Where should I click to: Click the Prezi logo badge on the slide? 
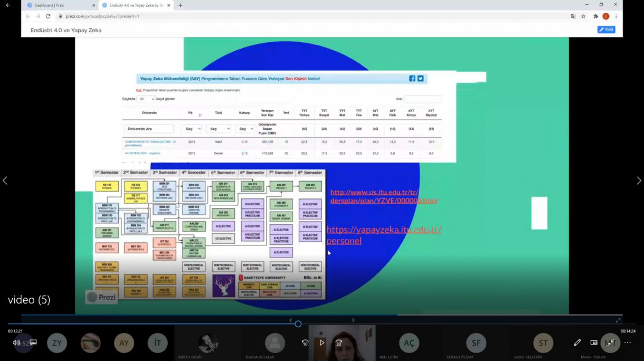click(x=101, y=297)
